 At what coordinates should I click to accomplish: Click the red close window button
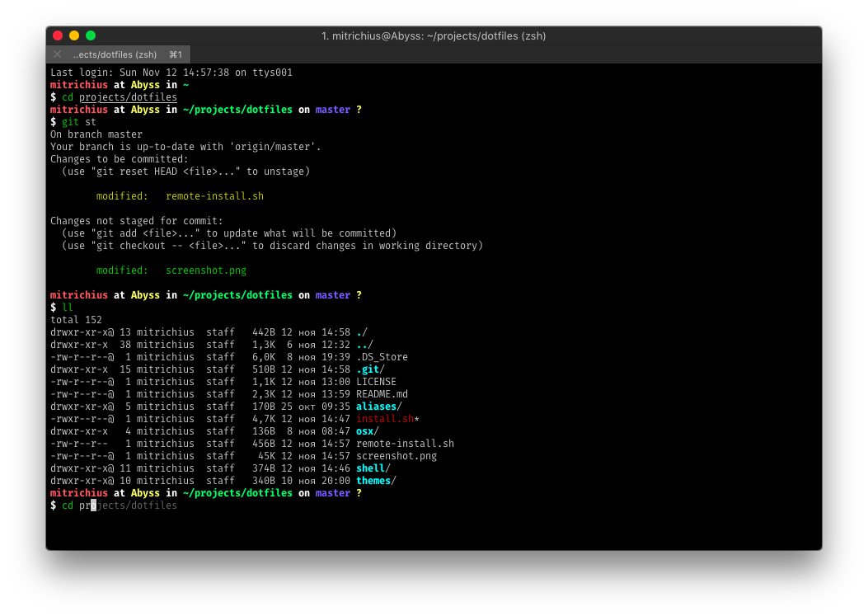pyautogui.click(x=58, y=35)
